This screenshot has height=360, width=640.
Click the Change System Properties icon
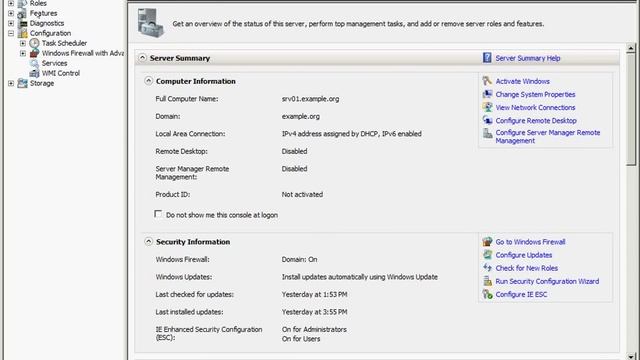(487, 94)
